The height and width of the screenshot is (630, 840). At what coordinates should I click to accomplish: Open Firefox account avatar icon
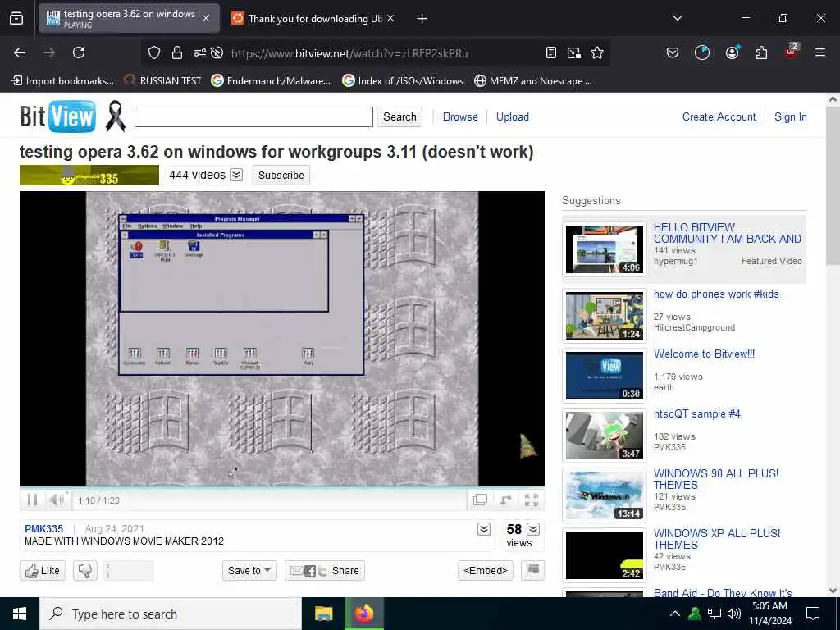pyautogui.click(x=732, y=52)
